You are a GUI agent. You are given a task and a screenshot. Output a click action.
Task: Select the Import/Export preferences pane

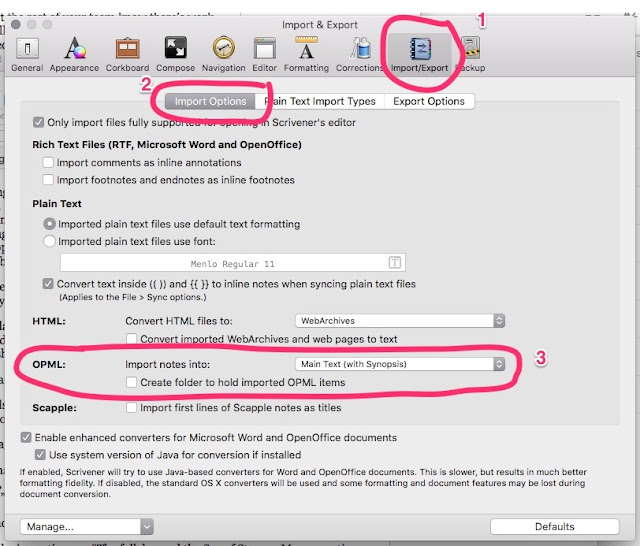(x=420, y=55)
